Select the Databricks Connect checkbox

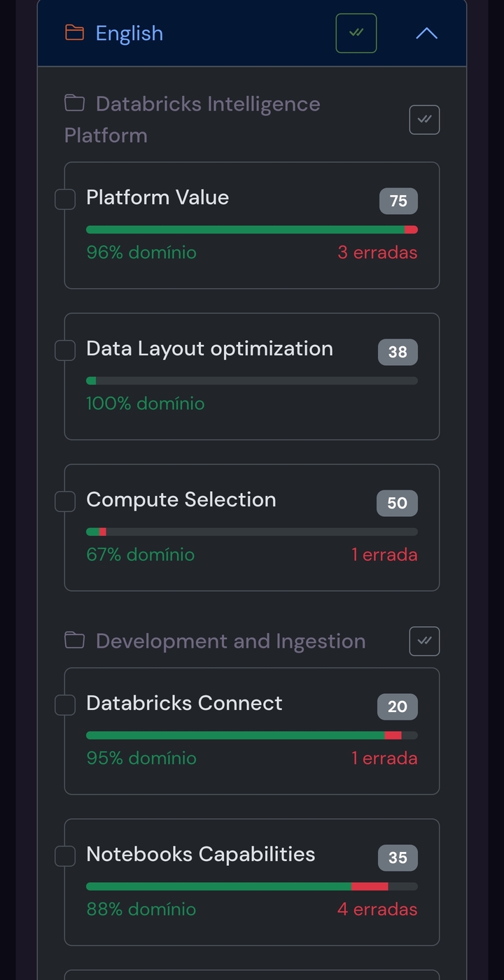pyautogui.click(x=65, y=705)
